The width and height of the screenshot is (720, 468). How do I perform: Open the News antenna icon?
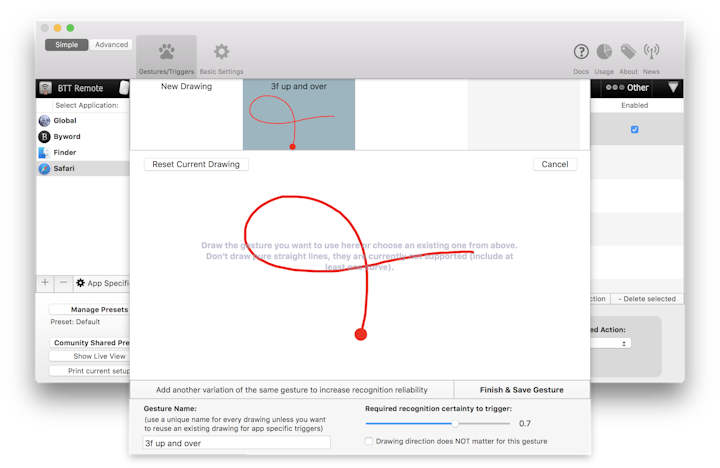click(651, 52)
